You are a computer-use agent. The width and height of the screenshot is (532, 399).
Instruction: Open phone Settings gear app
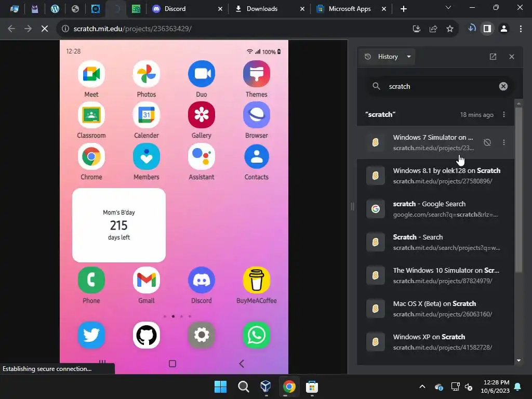202,335
